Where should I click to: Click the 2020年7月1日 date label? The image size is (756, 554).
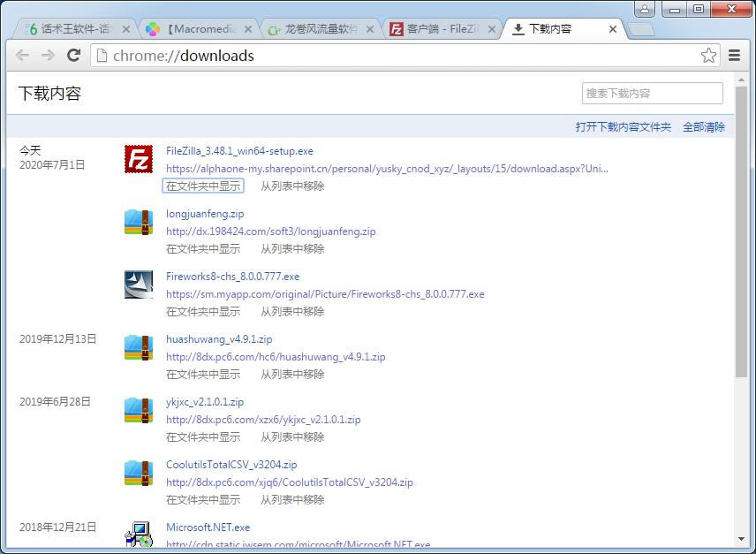(52, 165)
